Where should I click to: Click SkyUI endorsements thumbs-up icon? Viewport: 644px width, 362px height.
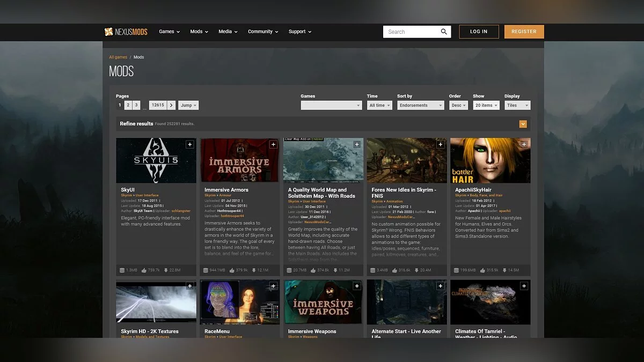pos(144,270)
